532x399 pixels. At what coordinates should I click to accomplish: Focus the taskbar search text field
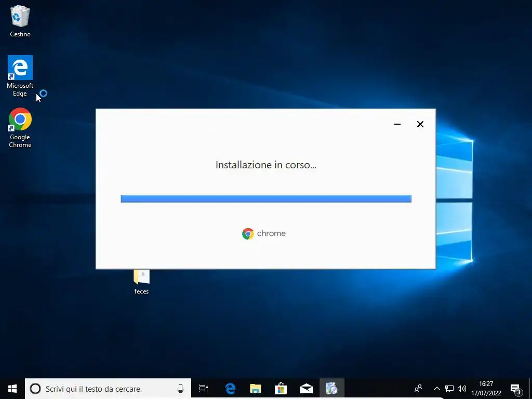coord(108,389)
